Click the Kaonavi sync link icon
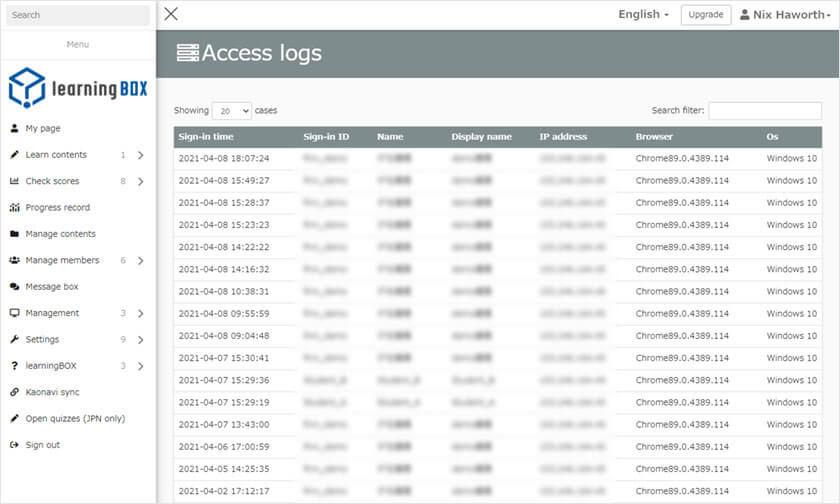Image resolution: width=840 pixels, height=504 pixels. pos(14,392)
